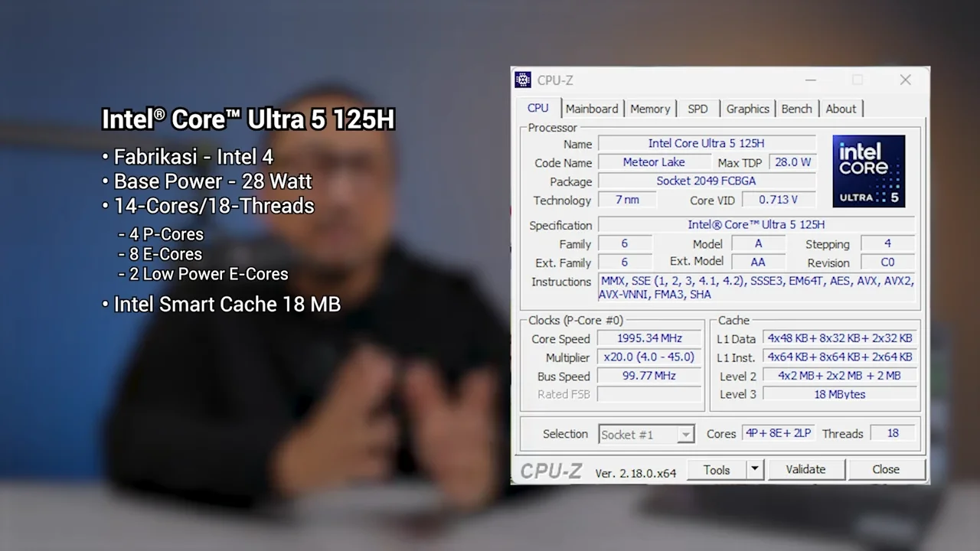Viewport: 980px width, 551px height.
Task: Open the Tools dropdown arrow
Action: click(754, 469)
